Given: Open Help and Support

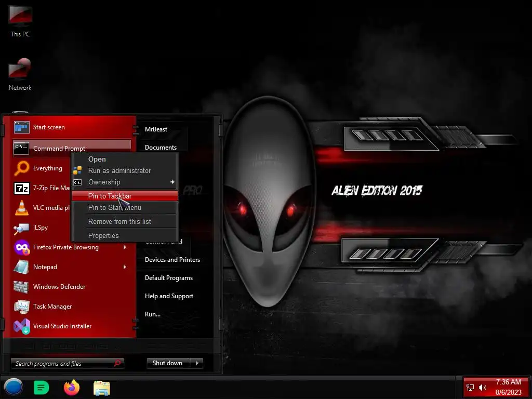Looking at the screenshot, I should pyautogui.click(x=169, y=296).
